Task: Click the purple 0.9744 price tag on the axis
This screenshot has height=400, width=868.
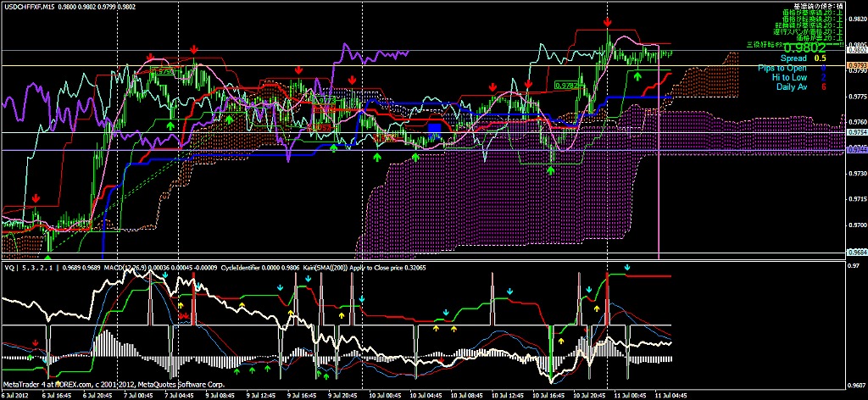Action: coord(857,150)
